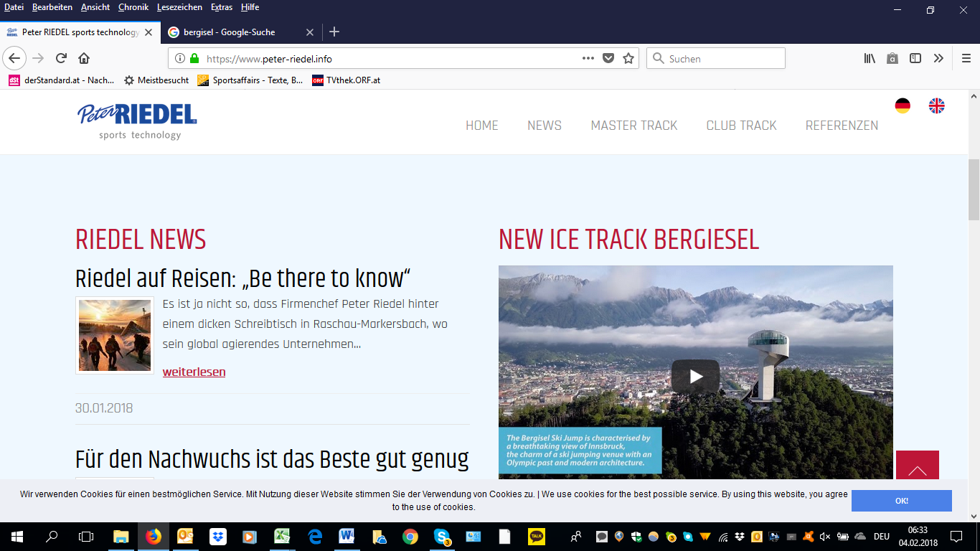Open Dropbox from the taskbar
The width and height of the screenshot is (980, 551).
coord(217,536)
